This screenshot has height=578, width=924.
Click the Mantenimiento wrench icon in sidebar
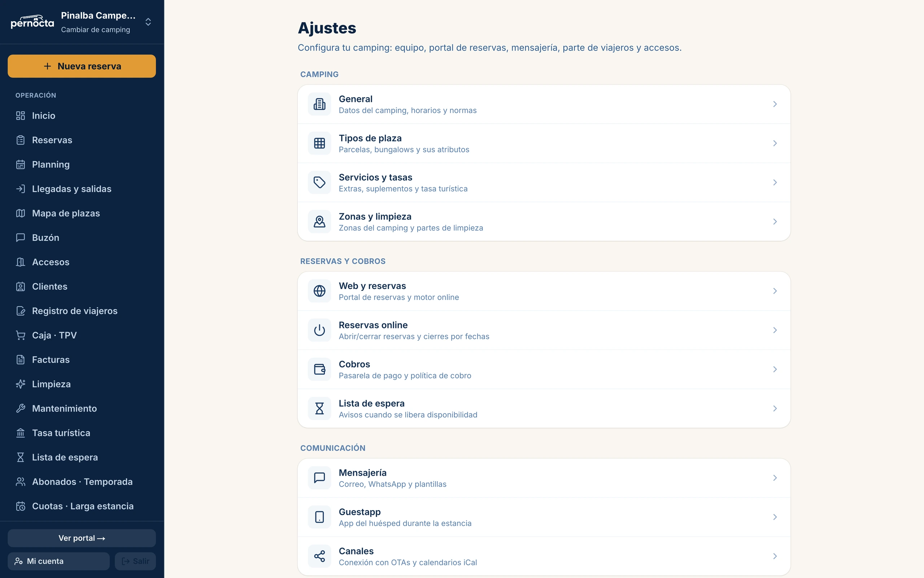click(x=21, y=409)
